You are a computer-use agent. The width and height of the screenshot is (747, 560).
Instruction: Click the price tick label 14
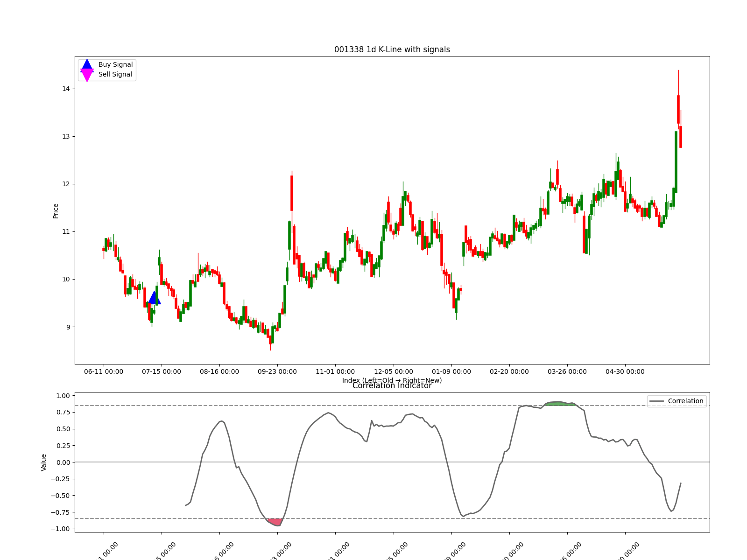click(x=66, y=89)
